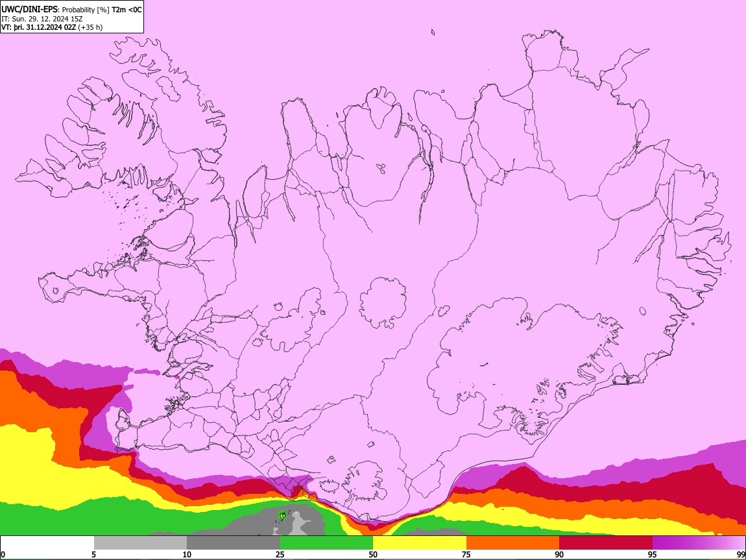
Task: Click the '99' legend tick label
Action: pyautogui.click(x=740, y=555)
